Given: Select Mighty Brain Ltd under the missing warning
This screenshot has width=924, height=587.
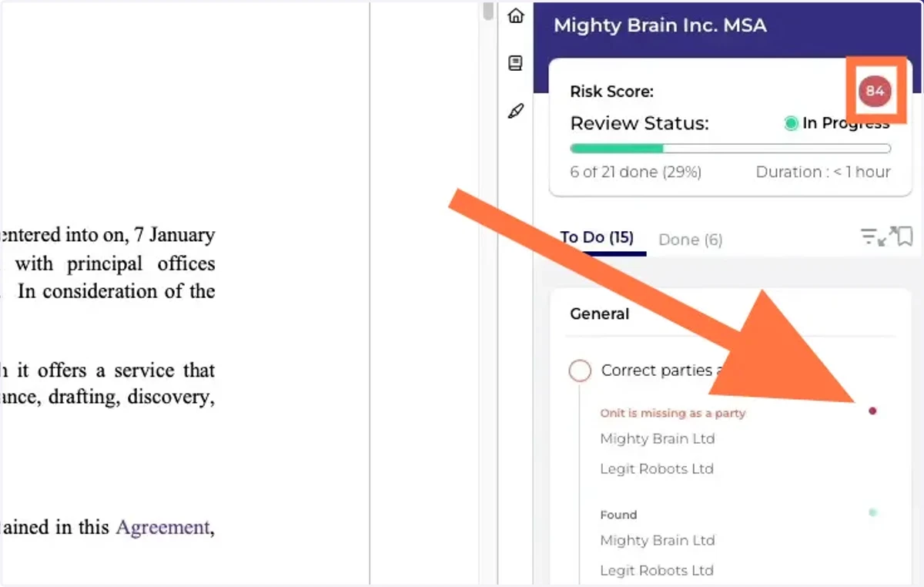Looking at the screenshot, I should point(658,439).
